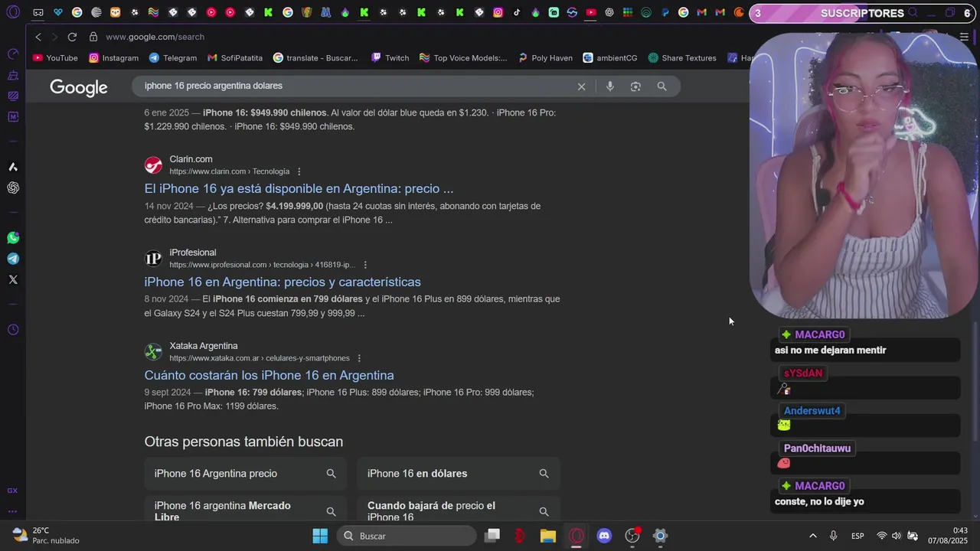
Task: Switch input language ESP in tray
Action: [x=858, y=536]
